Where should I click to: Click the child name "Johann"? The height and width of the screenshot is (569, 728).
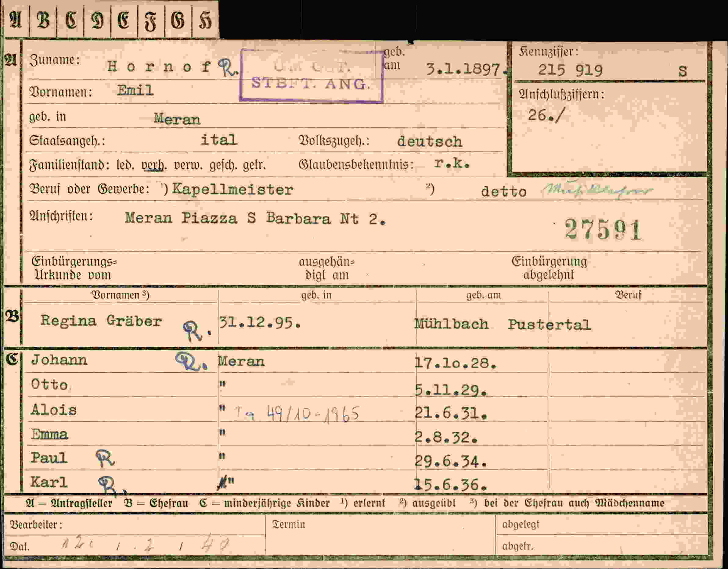[x=59, y=360]
